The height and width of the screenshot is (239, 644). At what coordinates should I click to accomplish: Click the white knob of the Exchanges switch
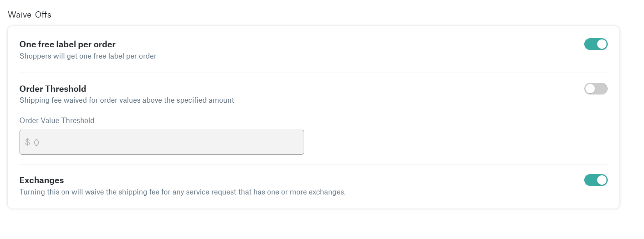coord(602,180)
